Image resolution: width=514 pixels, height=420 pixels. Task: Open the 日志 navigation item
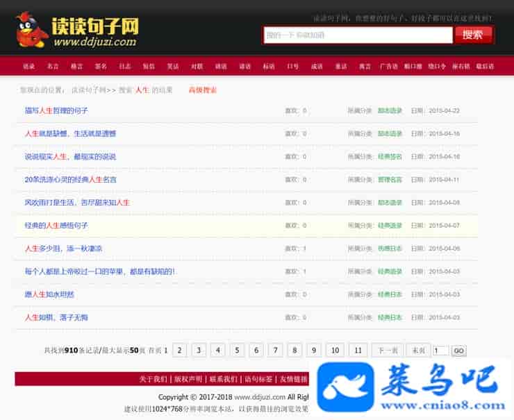(x=125, y=67)
